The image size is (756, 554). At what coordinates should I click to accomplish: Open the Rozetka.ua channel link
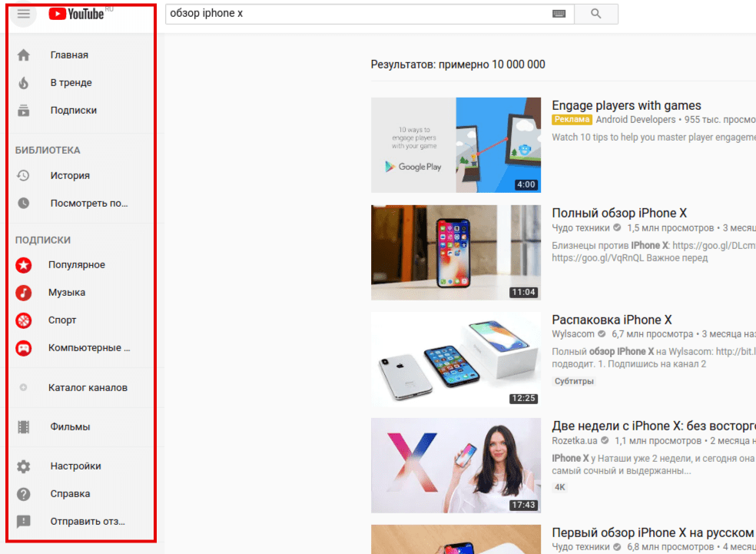tap(574, 441)
